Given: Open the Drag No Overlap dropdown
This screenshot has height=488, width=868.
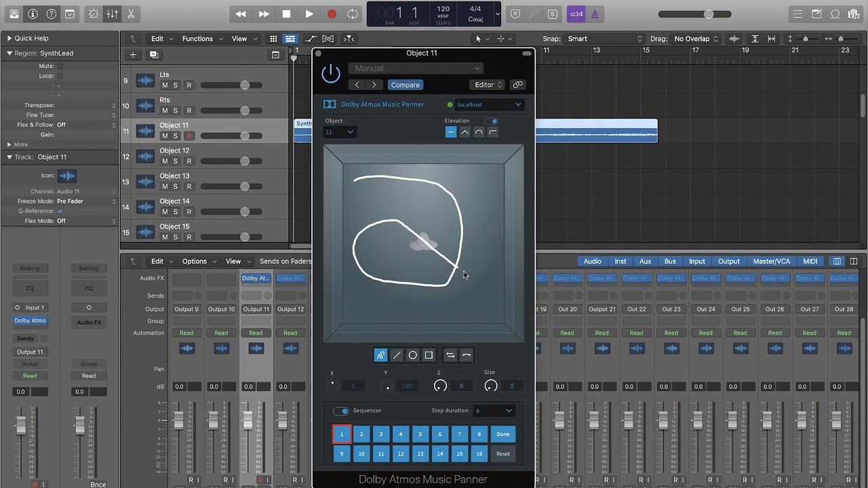Looking at the screenshot, I should tap(696, 39).
